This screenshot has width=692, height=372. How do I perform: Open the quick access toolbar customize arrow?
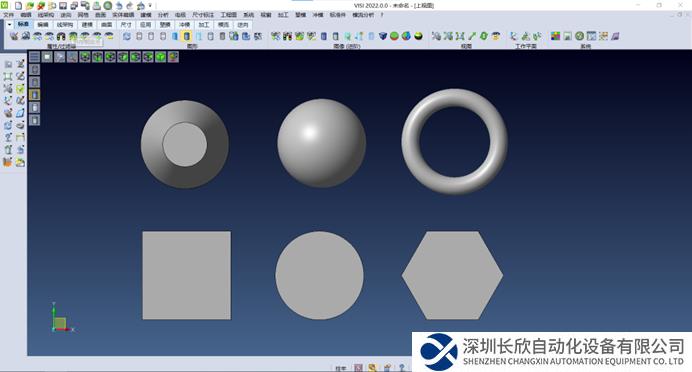click(x=150, y=6)
